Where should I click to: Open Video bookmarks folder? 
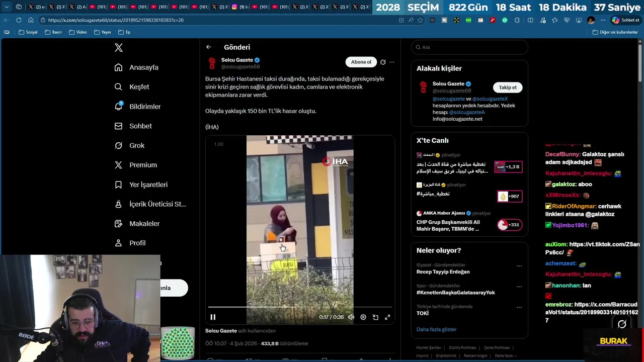78,32
